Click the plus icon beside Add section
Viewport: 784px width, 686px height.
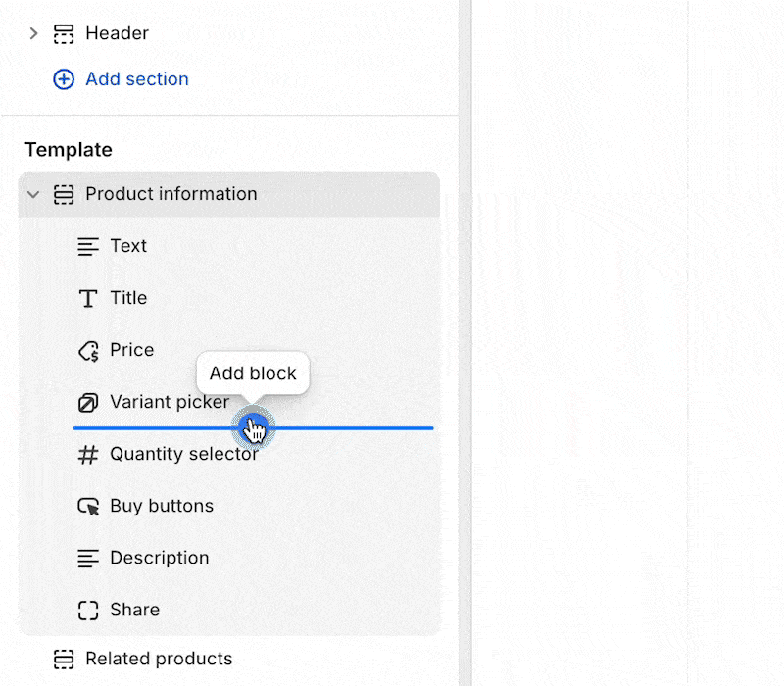[64, 79]
